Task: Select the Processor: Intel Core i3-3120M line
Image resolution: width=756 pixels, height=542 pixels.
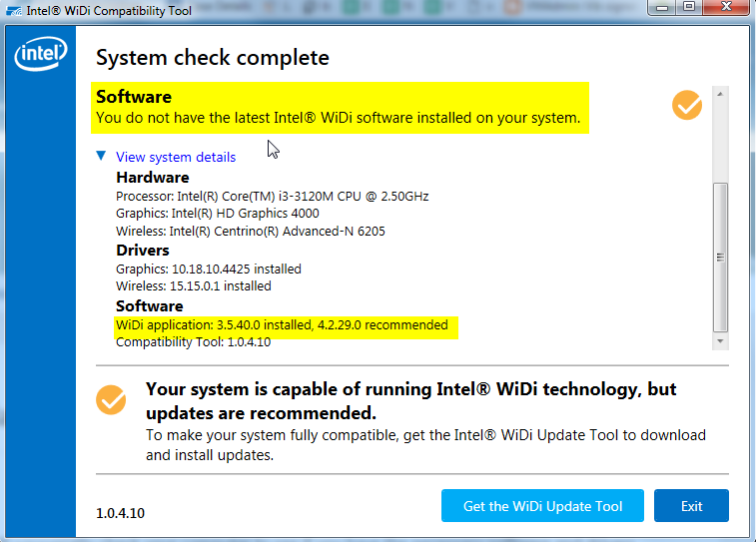Action: (272, 196)
